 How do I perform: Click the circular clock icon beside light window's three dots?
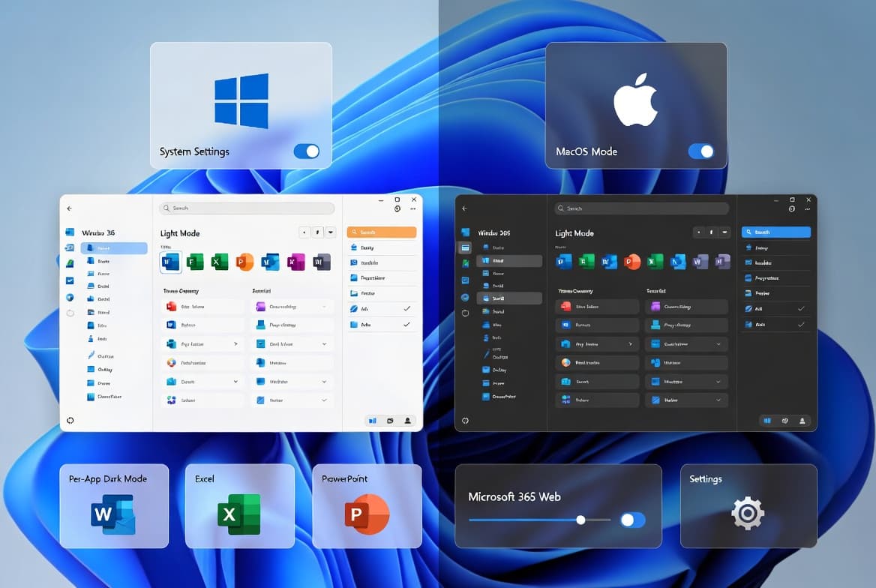tap(397, 209)
